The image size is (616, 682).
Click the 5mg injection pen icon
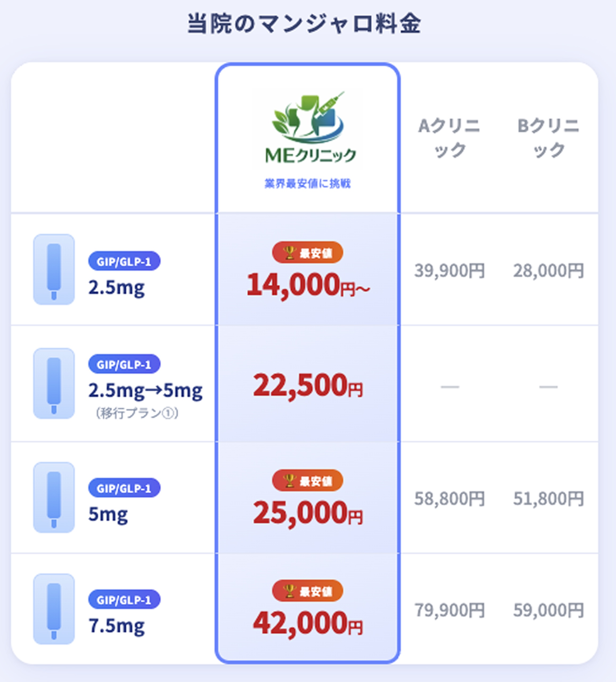tap(54, 497)
